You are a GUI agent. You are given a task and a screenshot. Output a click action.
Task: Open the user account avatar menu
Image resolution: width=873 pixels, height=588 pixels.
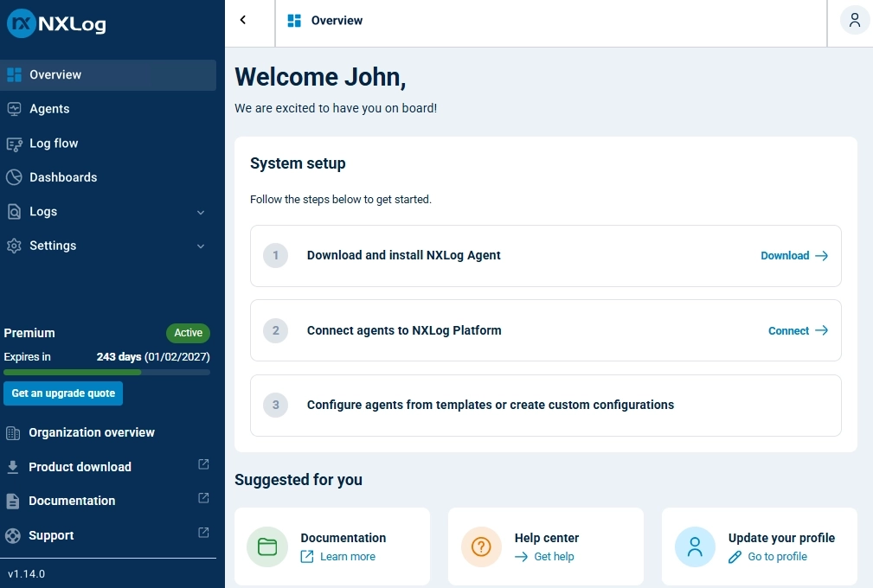855,20
